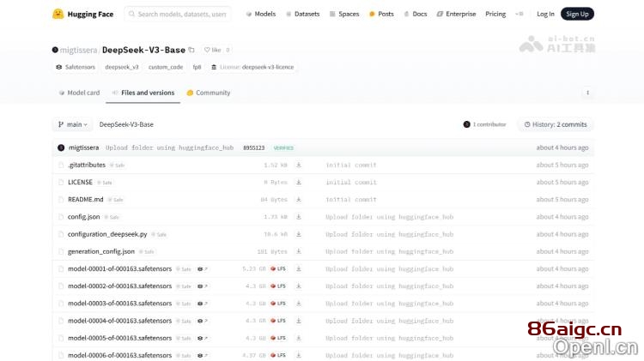The height and width of the screenshot is (361, 644).
Task: Open the Docs link
Action: click(x=416, y=14)
